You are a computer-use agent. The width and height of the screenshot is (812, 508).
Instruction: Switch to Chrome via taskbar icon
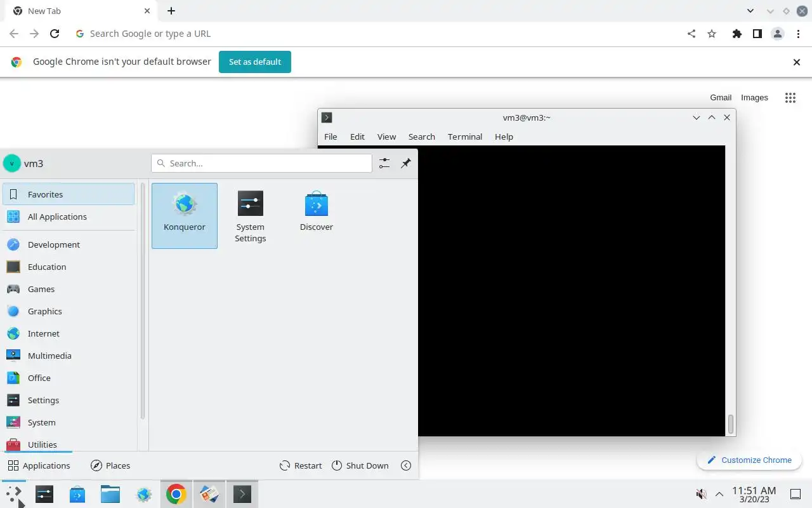click(x=176, y=494)
